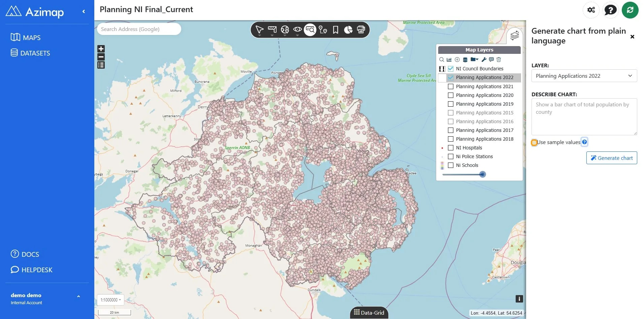Delete selected layer with trash icon
The width and height of the screenshot is (644, 319).
point(499,60)
